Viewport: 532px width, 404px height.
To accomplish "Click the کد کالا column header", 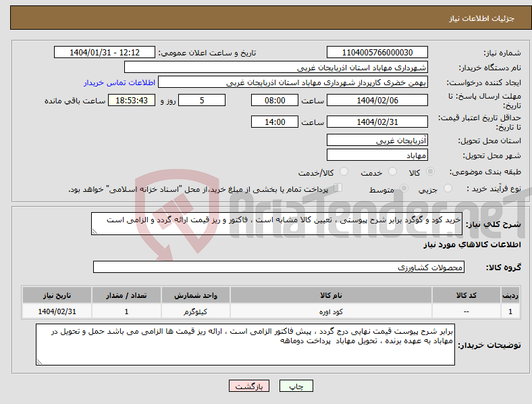I will [467, 295].
